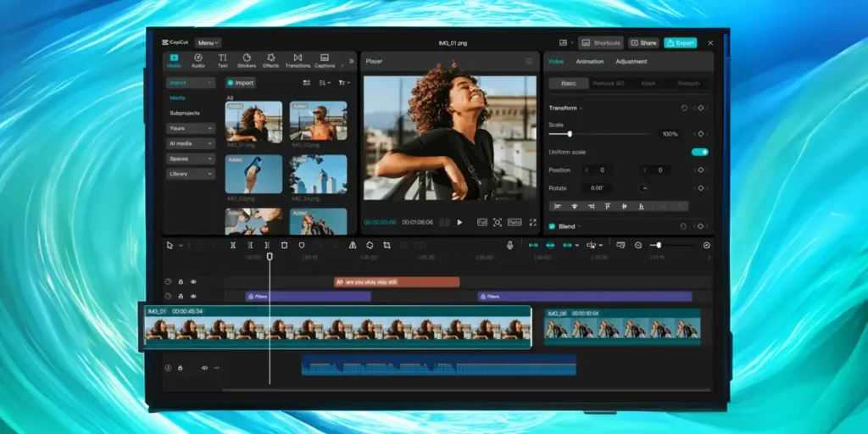The image size is (868, 434).
Task: Expand the Spaces dropdown
Action: pyautogui.click(x=191, y=159)
